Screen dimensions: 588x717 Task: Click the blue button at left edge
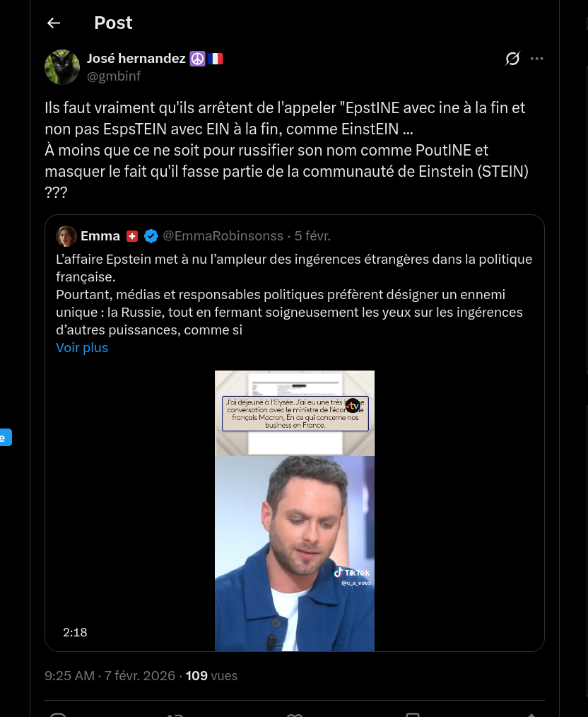pyautogui.click(x=6, y=438)
